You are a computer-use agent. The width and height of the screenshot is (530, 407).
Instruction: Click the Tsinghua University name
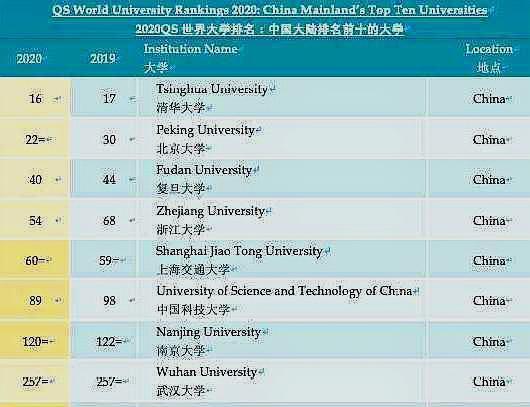(212, 89)
